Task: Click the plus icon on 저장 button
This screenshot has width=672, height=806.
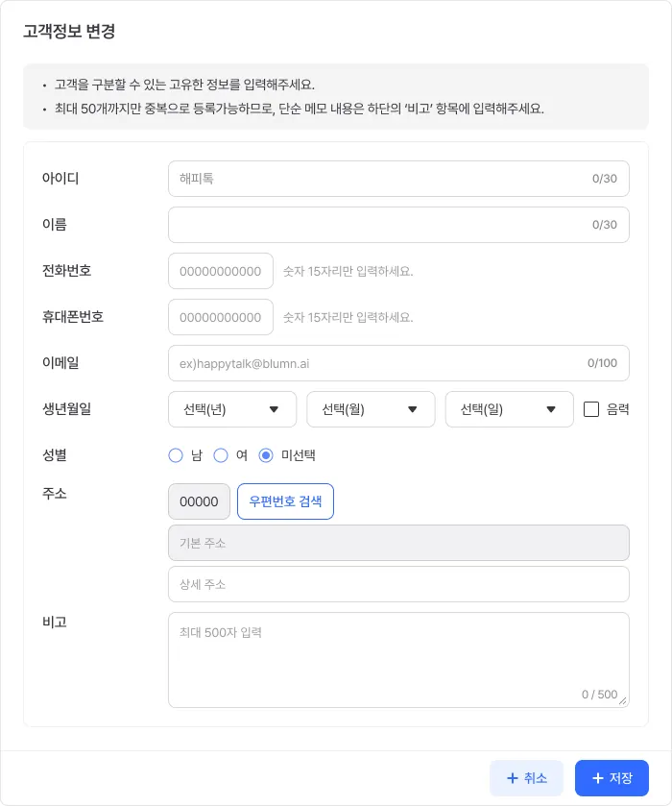Action: [x=597, y=778]
